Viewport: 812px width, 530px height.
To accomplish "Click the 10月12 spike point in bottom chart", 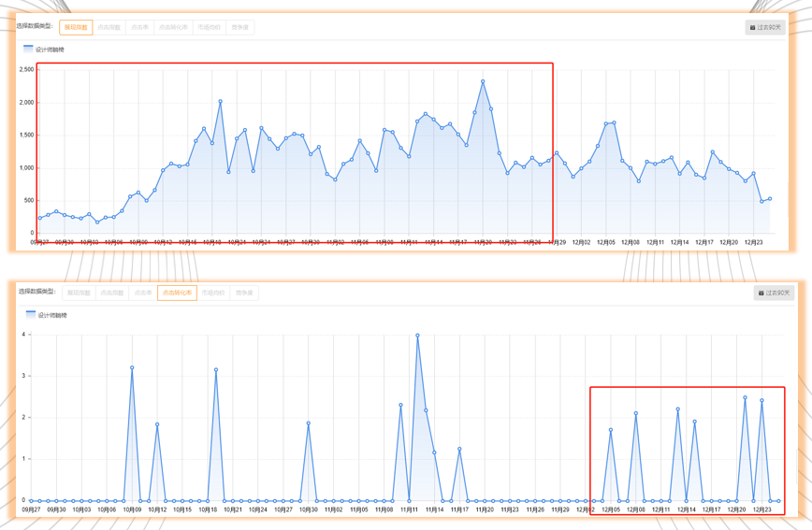I will click(x=157, y=424).
